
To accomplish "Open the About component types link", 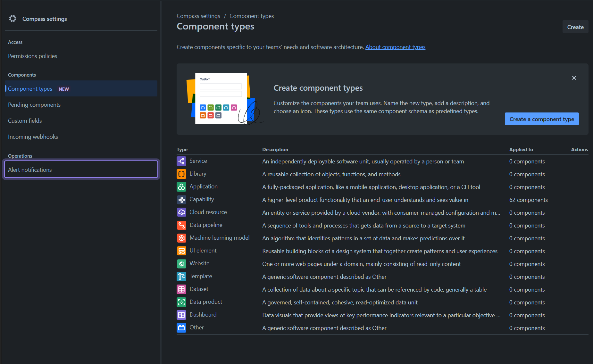I will pos(395,47).
